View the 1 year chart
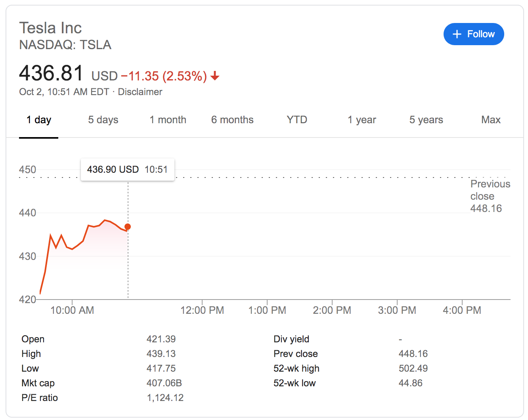528x420 pixels. click(x=362, y=120)
